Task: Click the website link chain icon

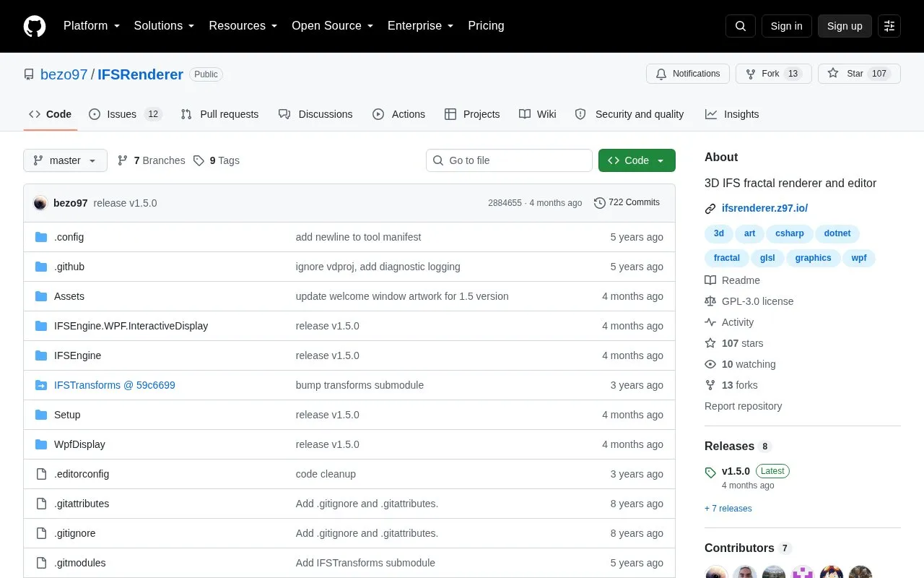Action: (x=710, y=209)
